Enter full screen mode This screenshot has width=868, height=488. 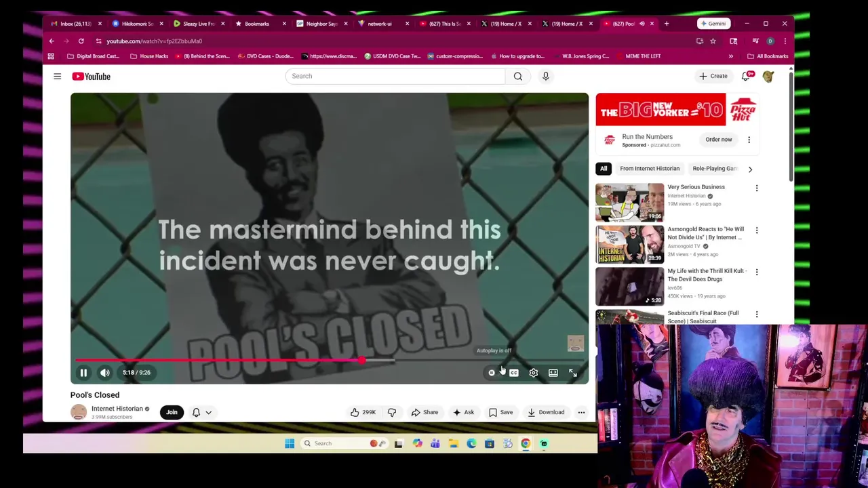tap(573, 373)
